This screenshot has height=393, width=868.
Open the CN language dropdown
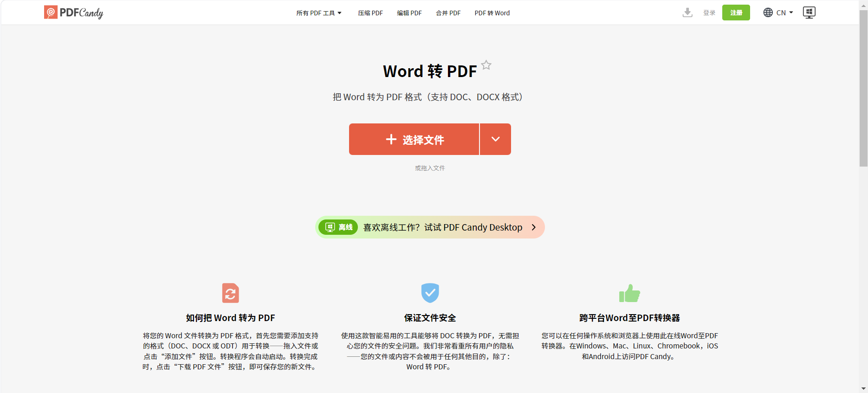[x=784, y=13]
